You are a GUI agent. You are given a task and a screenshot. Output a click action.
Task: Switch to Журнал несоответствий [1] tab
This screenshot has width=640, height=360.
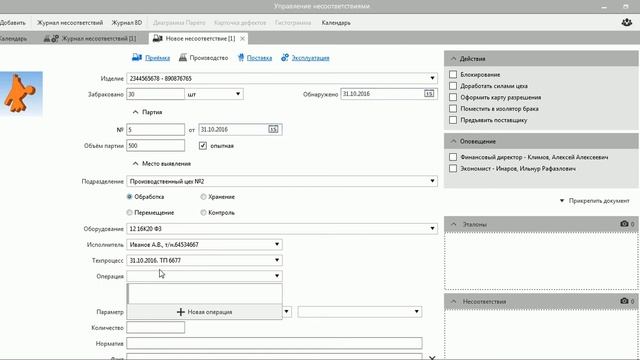pos(90,38)
